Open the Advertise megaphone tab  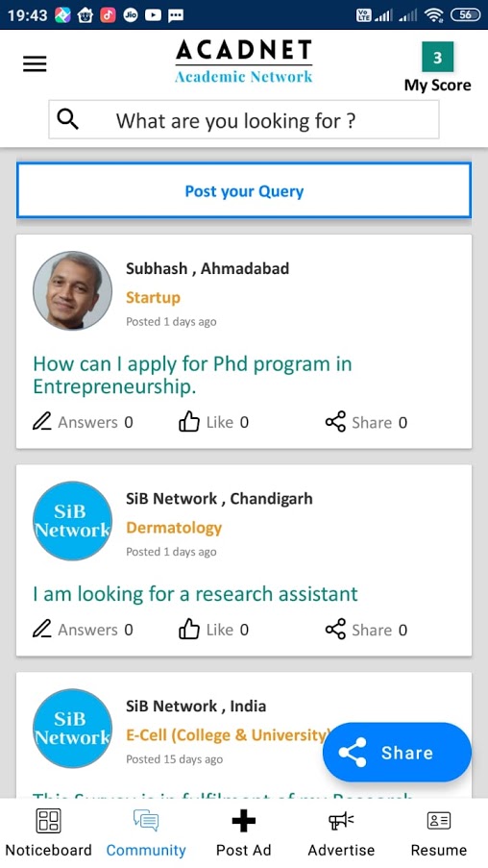pyautogui.click(x=341, y=833)
